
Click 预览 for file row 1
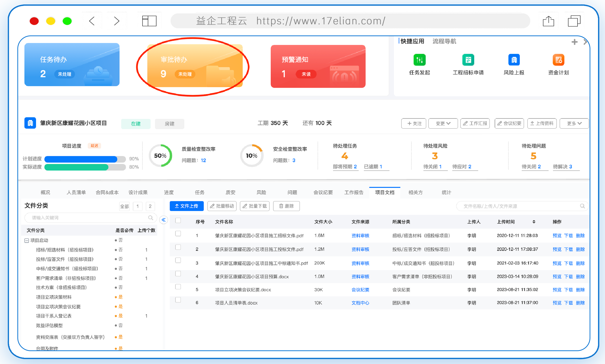[557, 236]
